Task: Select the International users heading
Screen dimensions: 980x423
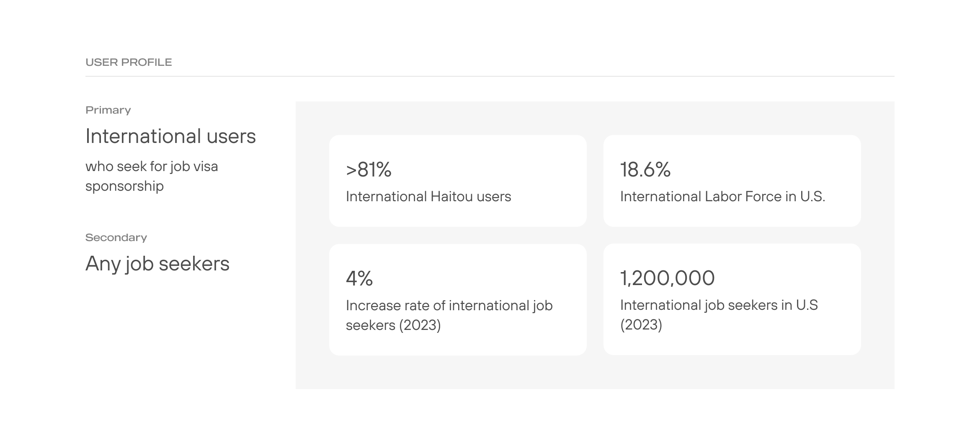Action: (170, 136)
